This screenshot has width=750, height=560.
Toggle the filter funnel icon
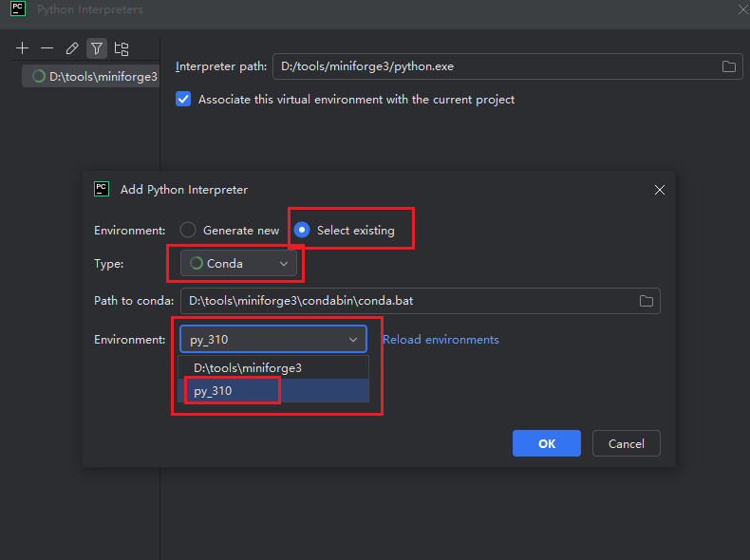(97, 48)
